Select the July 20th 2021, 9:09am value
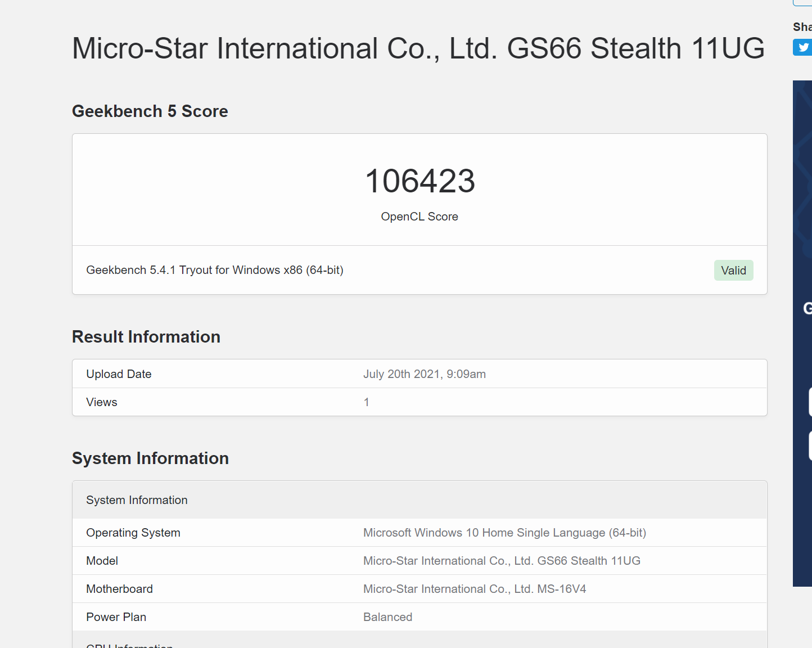812x648 pixels. pos(425,374)
